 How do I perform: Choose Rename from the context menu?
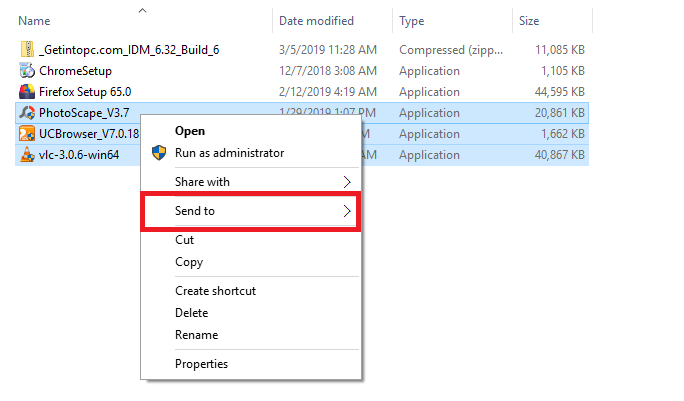click(196, 335)
